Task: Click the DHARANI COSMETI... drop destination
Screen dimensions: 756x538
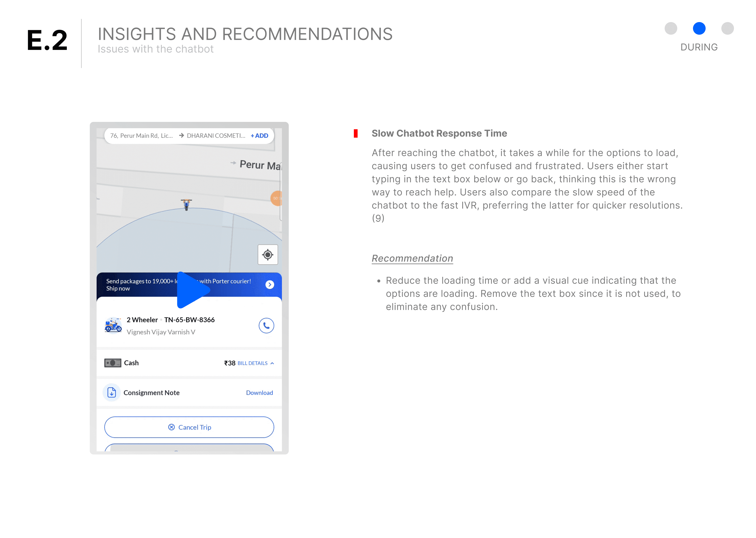Action: 215,136
